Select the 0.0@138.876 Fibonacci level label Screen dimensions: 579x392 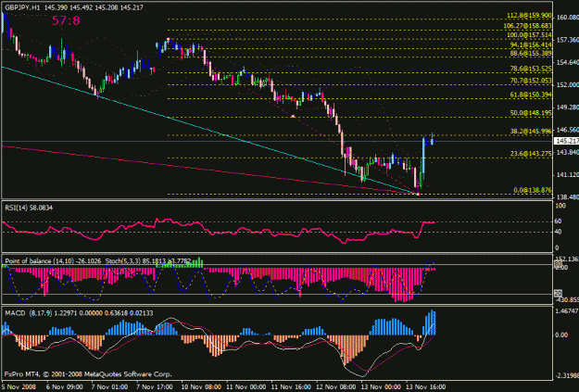(532, 190)
